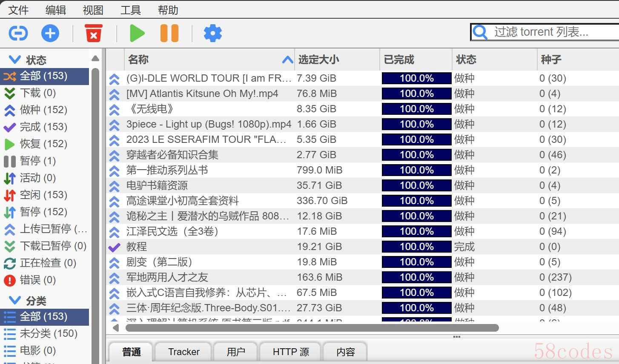
Task: Click the magnifier icon in filter box
Action: point(480,32)
